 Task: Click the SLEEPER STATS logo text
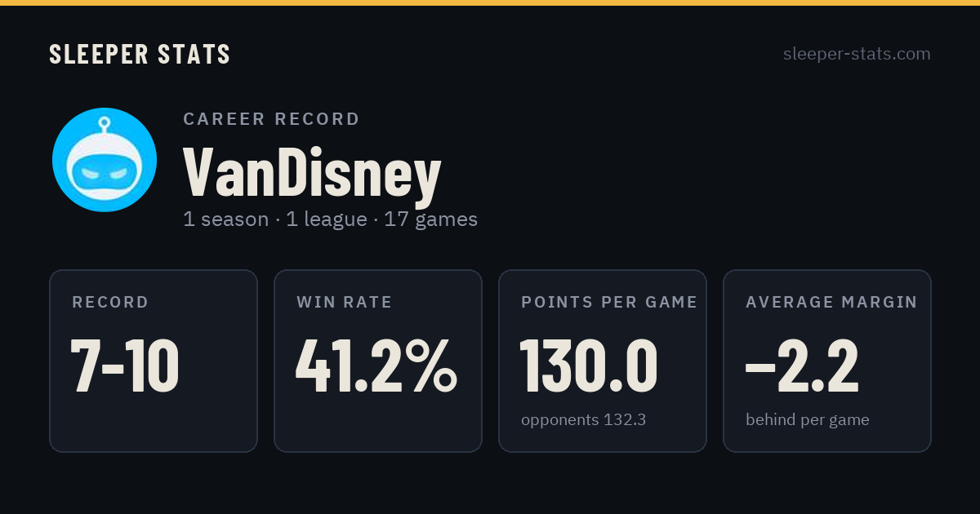click(140, 54)
